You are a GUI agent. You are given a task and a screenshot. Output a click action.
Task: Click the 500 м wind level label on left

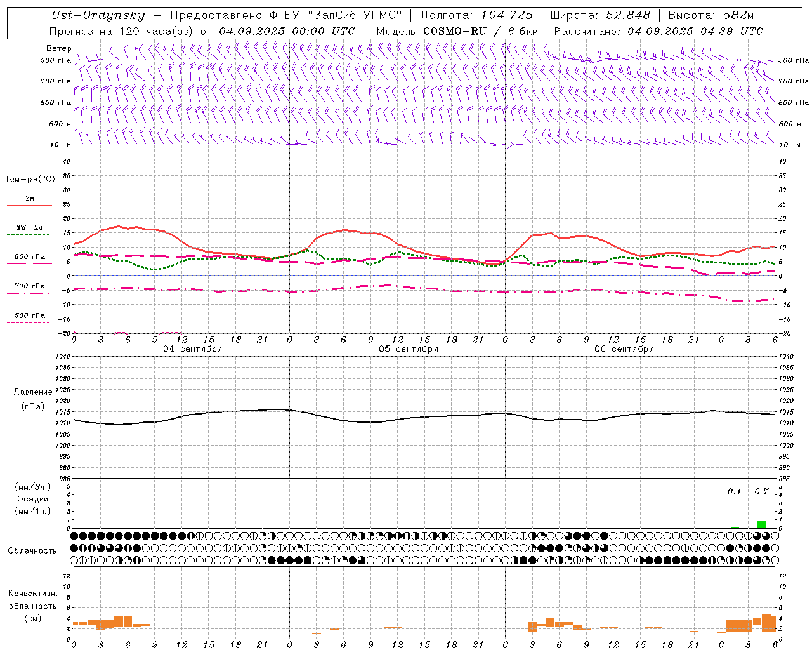click(60, 124)
